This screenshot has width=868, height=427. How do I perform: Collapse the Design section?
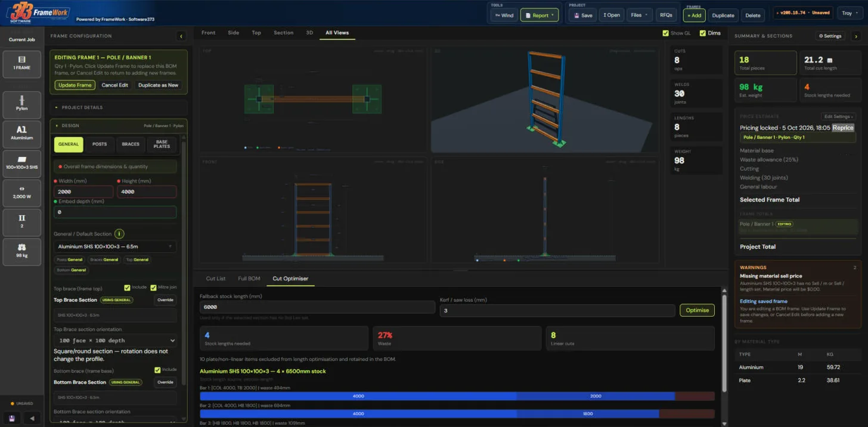pyautogui.click(x=119, y=126)
